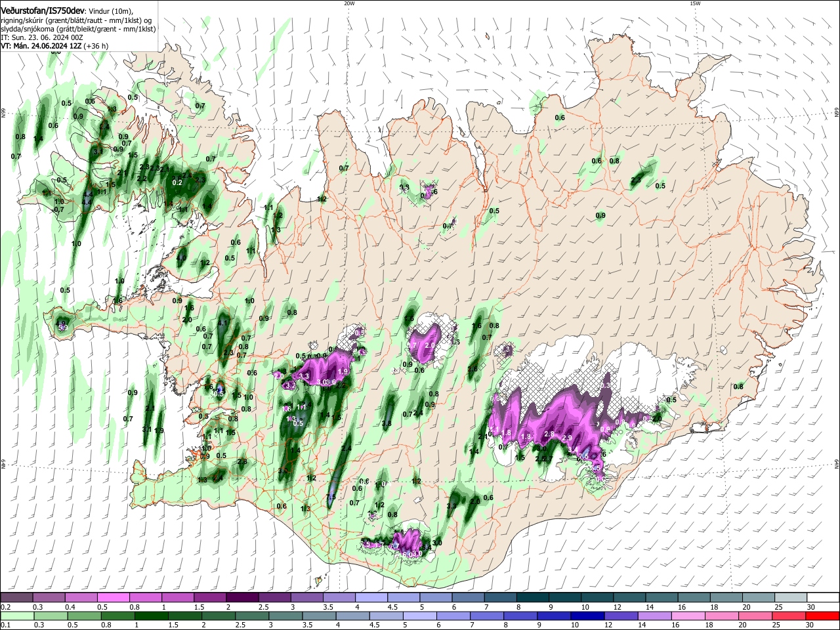Click the rain legend swatch between 0.5 and 0.8
The width and height of the screenshot is (840, 630).
(84, 616)
